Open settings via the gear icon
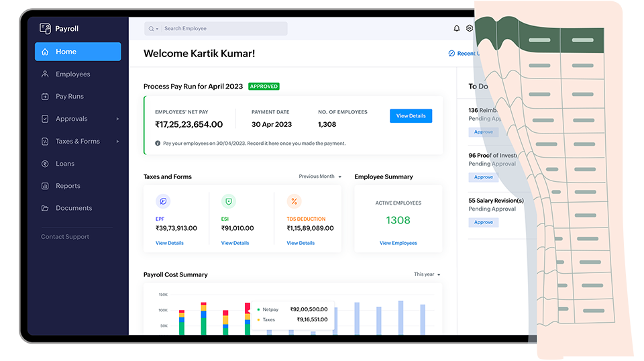The height and width of the screenshot is (361, 644). (x=470, y=29)
